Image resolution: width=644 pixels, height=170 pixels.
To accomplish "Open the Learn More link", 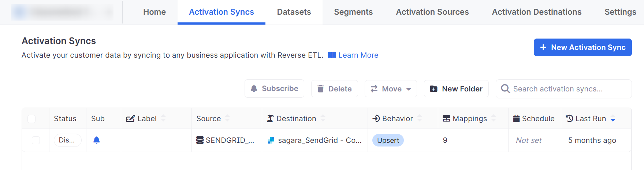I will (x=358, y=55).
